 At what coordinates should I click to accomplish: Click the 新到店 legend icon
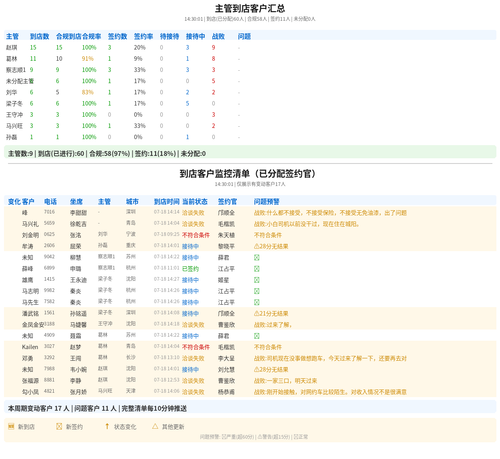11,426
